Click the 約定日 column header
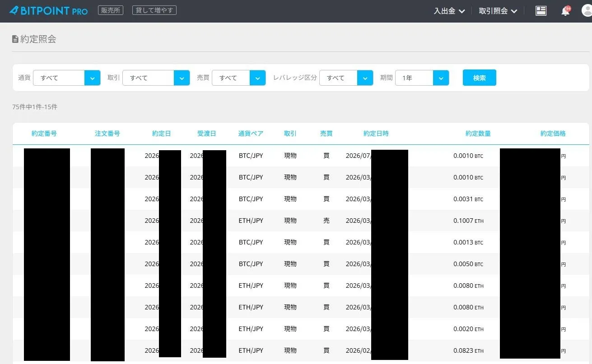This screenshot has width=592, height=364. 162,134
